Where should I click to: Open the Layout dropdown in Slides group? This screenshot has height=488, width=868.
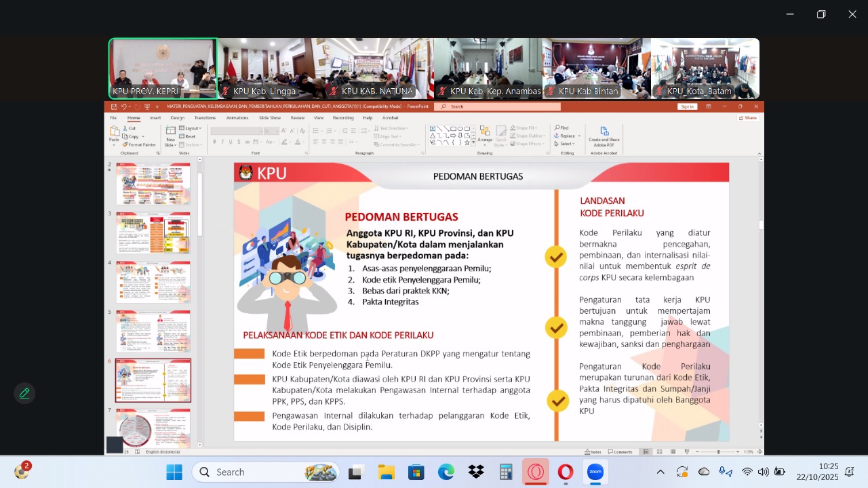(191, 128)
